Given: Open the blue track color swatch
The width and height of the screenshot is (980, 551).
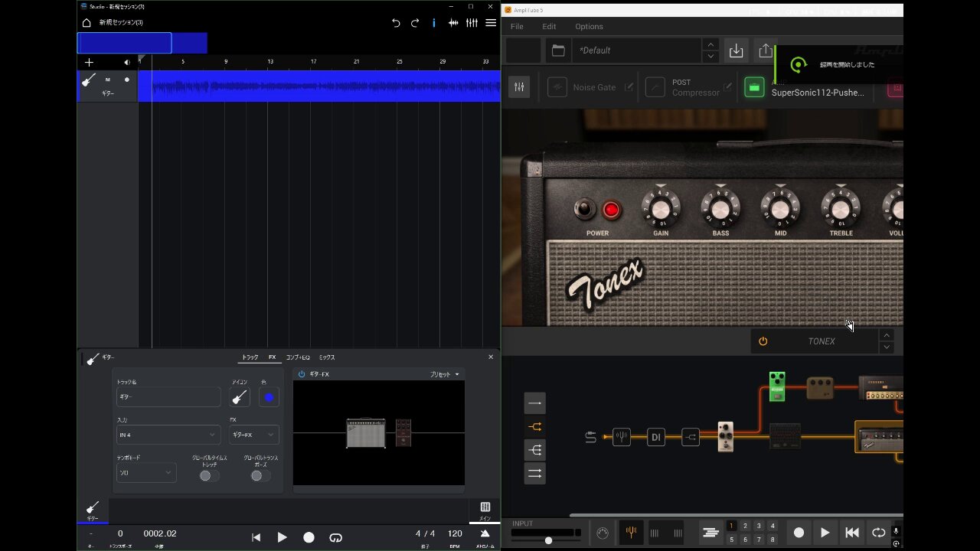Looking at the screenshot, I should coord(269,397).
